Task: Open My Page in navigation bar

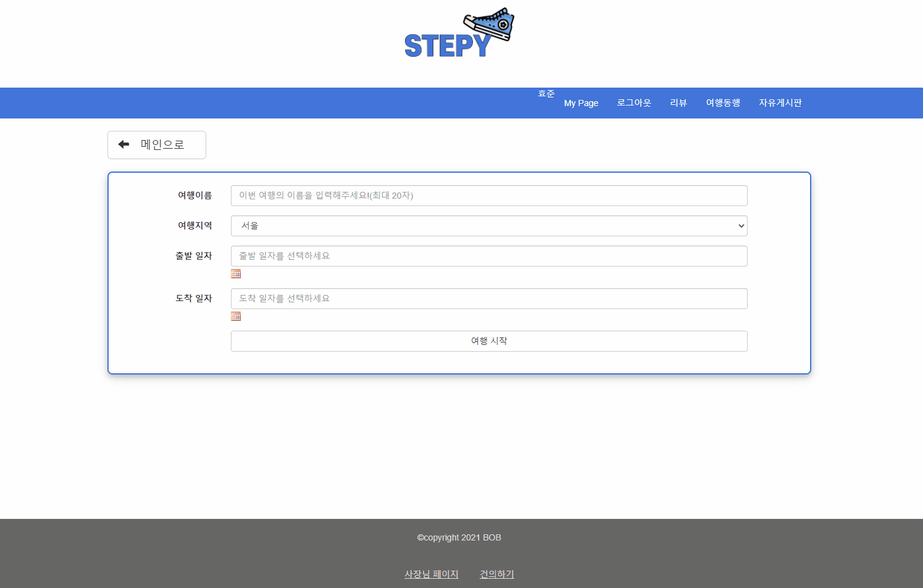Action: point(581,103)
